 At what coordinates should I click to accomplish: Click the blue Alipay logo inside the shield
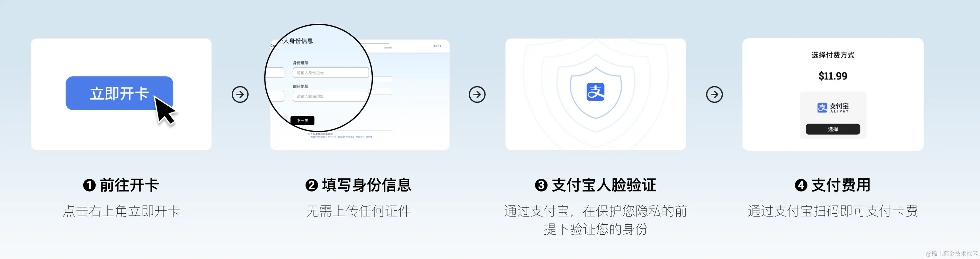[x=595, y=92]
